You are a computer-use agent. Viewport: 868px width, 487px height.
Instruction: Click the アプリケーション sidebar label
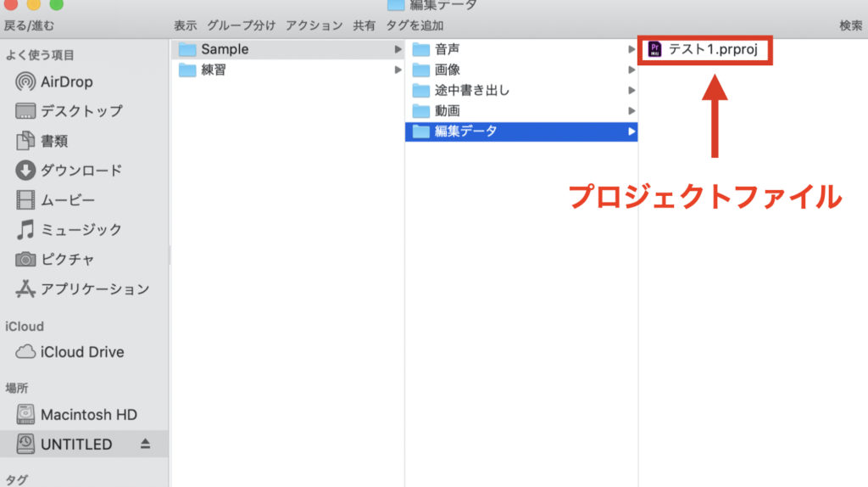[95, 288]
